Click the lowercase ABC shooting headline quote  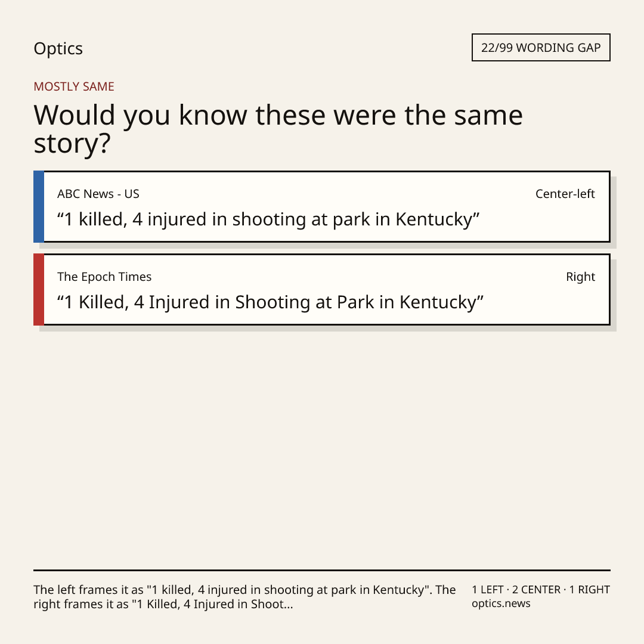click(268, 219)
